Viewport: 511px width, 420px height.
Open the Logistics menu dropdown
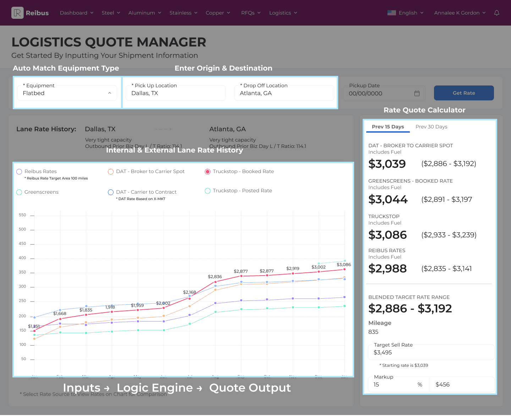pos(283,13)
